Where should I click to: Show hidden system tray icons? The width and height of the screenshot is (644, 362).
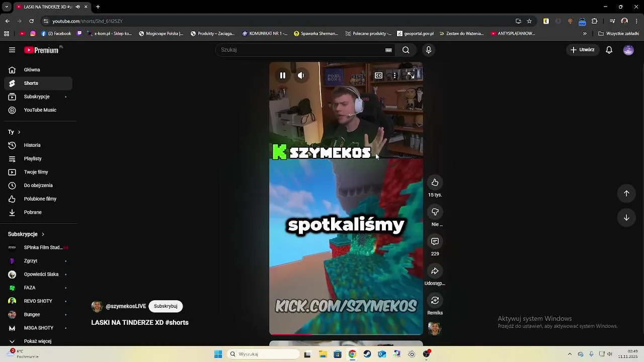coord(570,354)
